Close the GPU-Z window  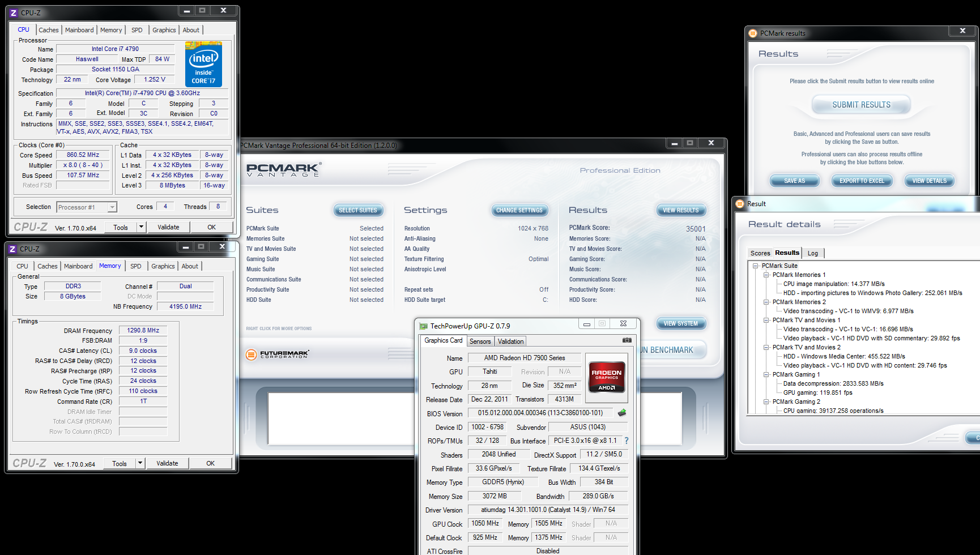(623, 324)
